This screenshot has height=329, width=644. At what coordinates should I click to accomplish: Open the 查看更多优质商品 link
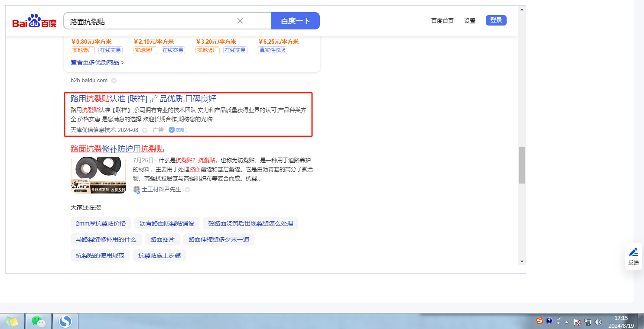[x=98, y=62]
